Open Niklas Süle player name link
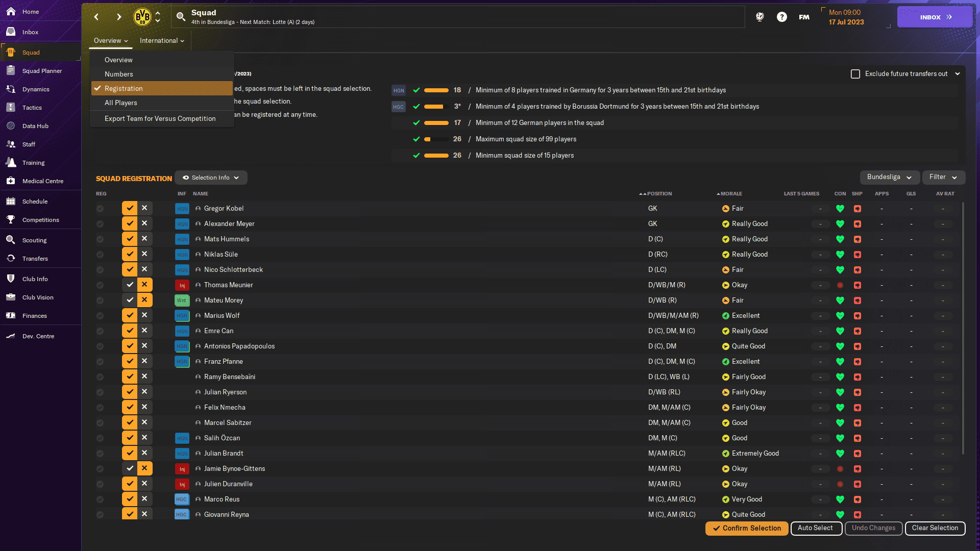 (221, 254)
